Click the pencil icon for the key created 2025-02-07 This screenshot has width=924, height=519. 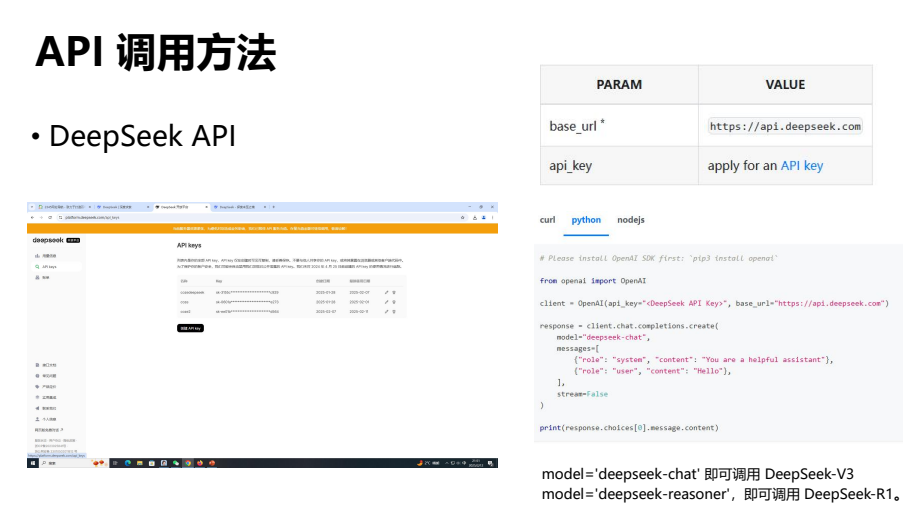pos(387,312)
